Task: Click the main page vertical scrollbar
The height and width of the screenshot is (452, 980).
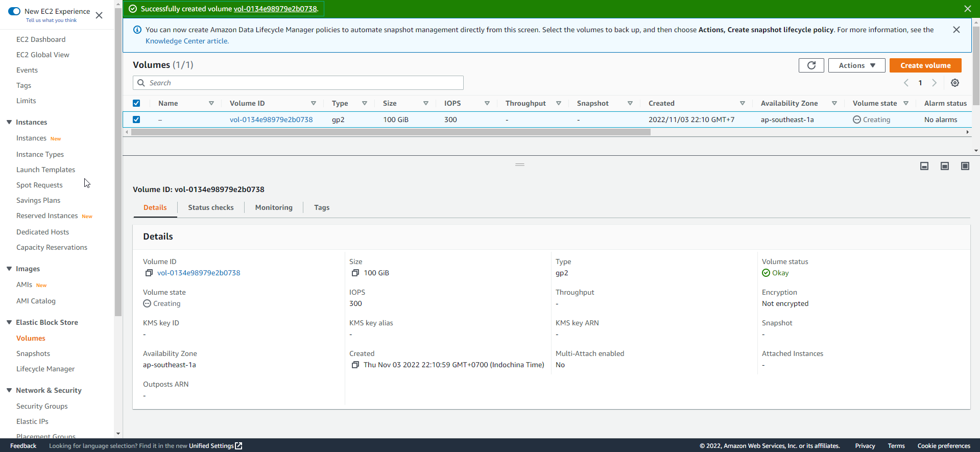Action: click(x=976, y=65)
